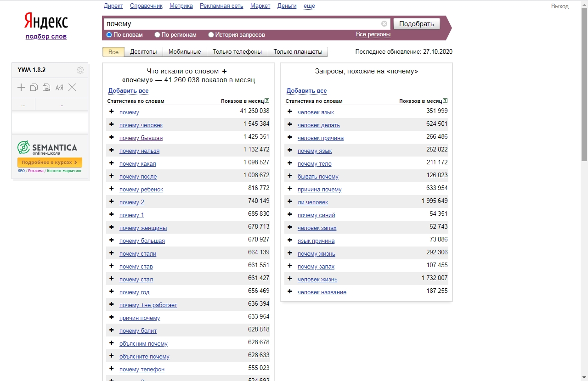588x381 pixels.
Task: Open the 'Деньги' top link
Action: (287, 6)
